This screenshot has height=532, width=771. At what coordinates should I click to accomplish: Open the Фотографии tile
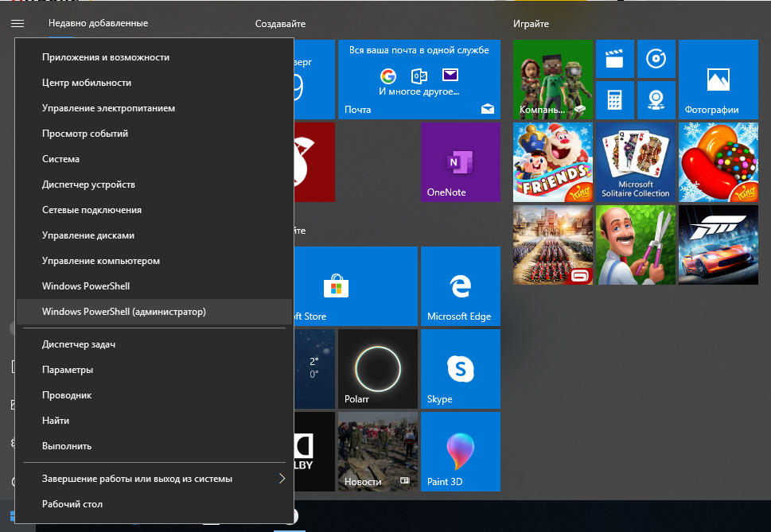pos(718,80)
